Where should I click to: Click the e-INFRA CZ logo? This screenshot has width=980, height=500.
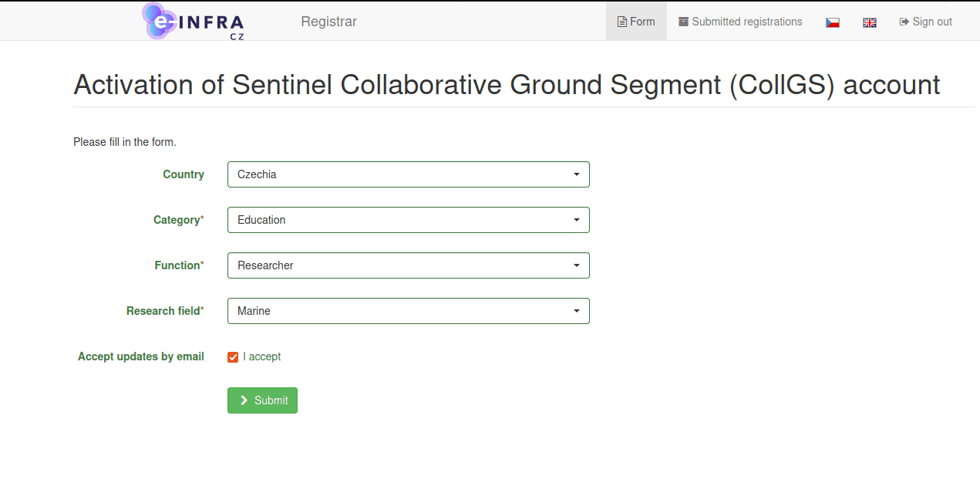pyautogui.click(x=194, y=22)
